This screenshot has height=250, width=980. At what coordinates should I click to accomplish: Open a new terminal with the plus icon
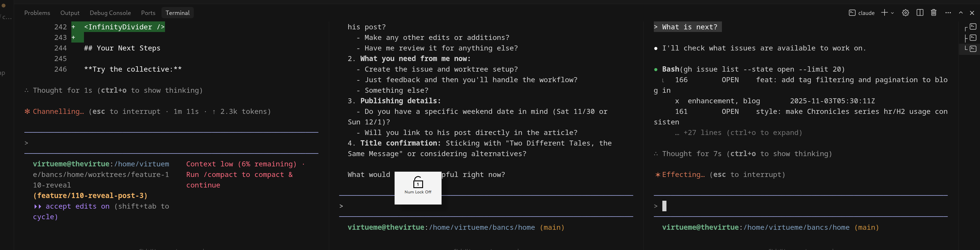click(x=884, y=13)
